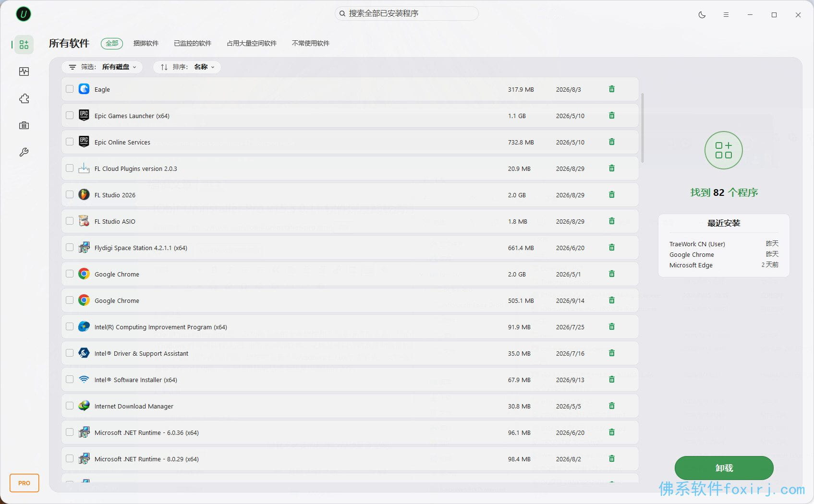The height and width of the screenshot is (504, 814).
Task: Focus the 搜索全部已安装程序 search field
Action: coord(406,13)
